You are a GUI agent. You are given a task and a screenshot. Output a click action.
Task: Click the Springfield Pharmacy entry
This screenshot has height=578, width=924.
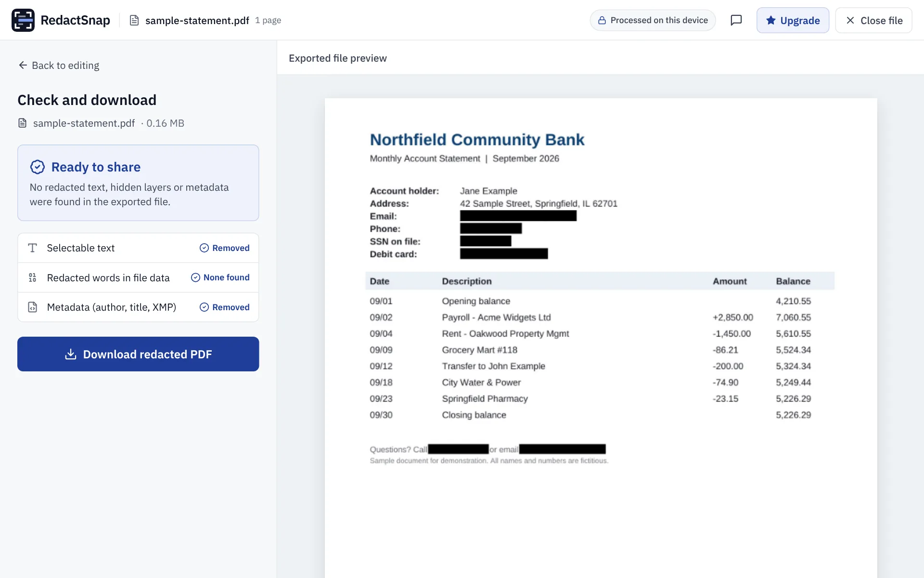coord(485,399)
